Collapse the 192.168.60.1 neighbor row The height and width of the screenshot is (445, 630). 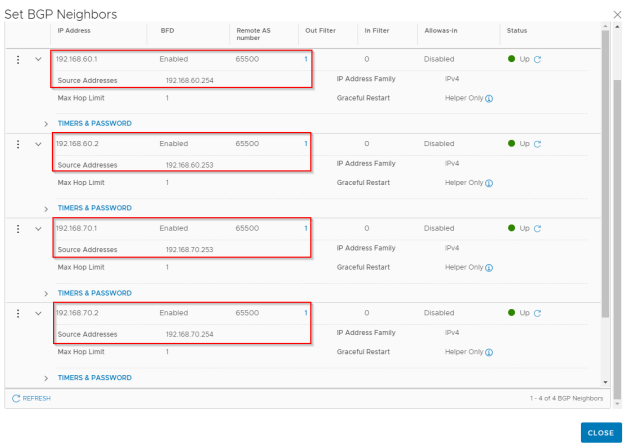(x=39, y=59)
